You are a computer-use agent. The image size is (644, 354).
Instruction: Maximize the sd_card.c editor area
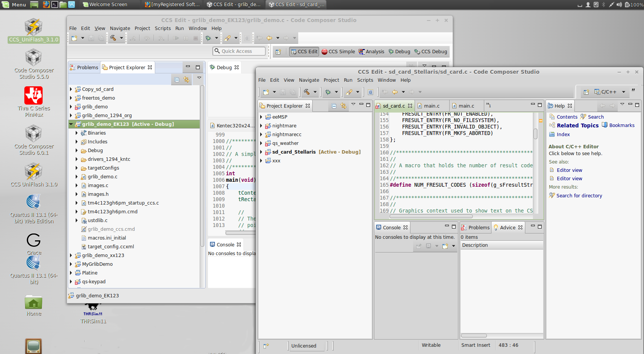[x=540, y=105]
